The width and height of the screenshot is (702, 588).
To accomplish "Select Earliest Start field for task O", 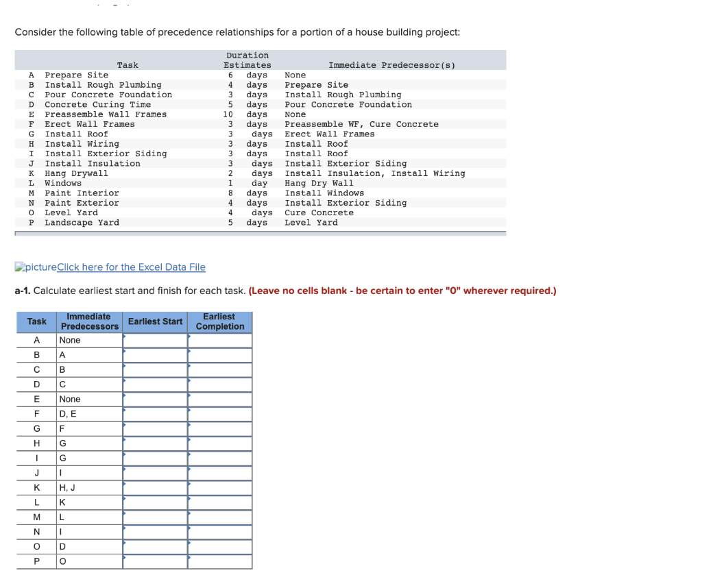I will pyautogui.click(x=155, y=548).
